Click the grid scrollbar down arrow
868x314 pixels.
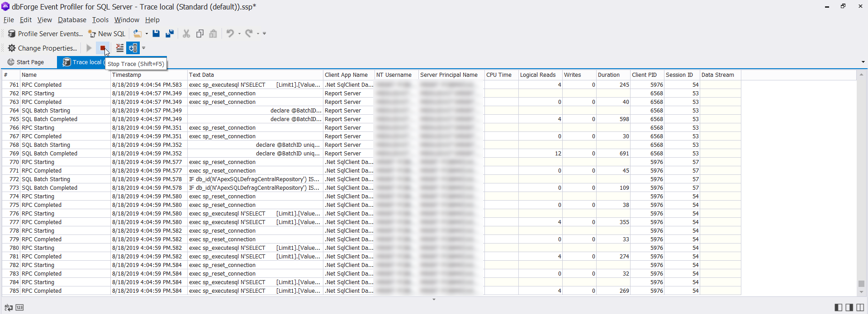(861, 292)
